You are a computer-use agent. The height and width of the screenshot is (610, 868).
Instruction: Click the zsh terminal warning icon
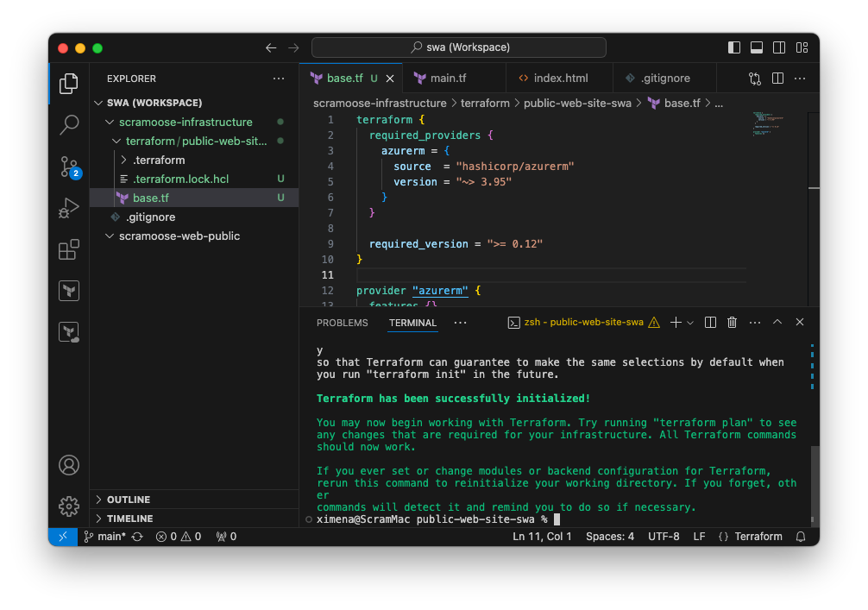(x=654, y=322)
